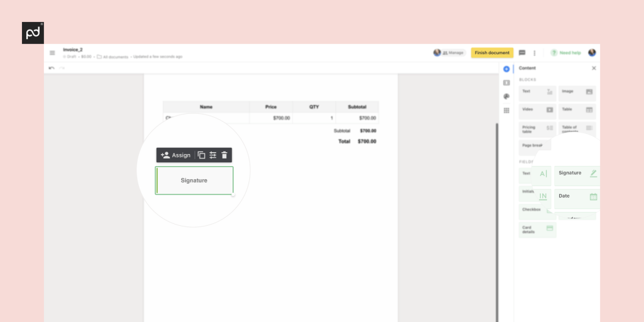Pick the Checkbox field from Fields
Image resolution: width=644 pixels, height=322 pixels.
point(538,211)
